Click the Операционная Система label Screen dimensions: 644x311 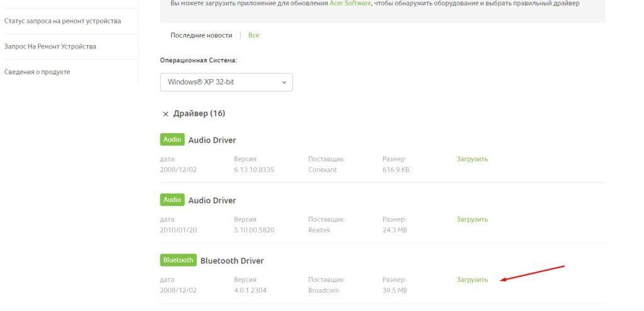[x=198, y=60]
